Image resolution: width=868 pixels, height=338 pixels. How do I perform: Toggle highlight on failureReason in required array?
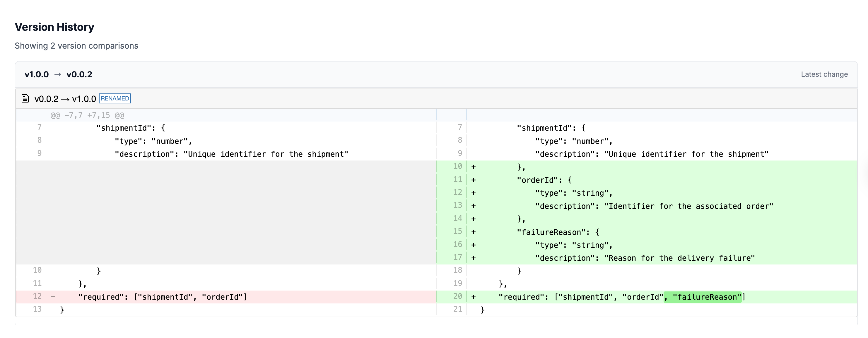pyautogui.click(x=703, y=296)
